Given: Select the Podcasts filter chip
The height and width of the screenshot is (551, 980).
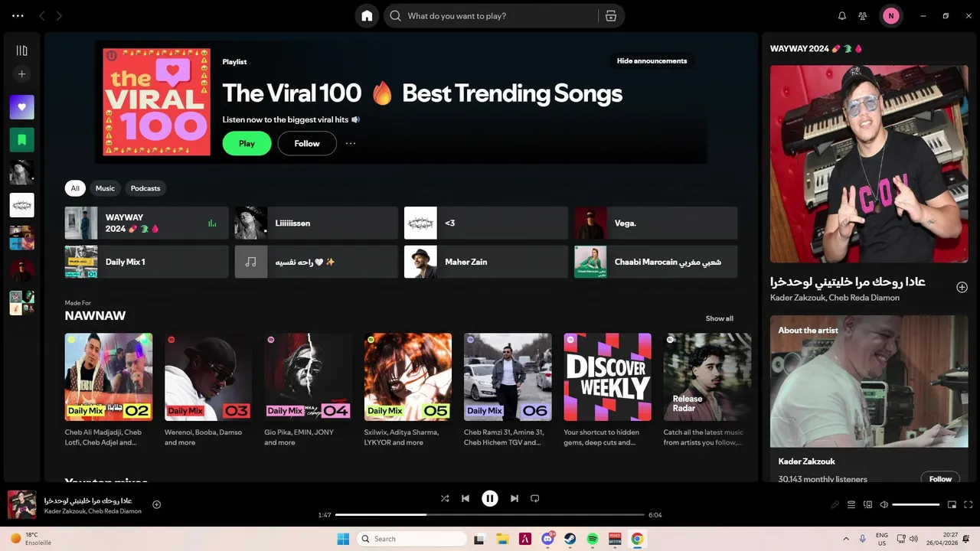Looking at the screenshot, I should (145, 188).
